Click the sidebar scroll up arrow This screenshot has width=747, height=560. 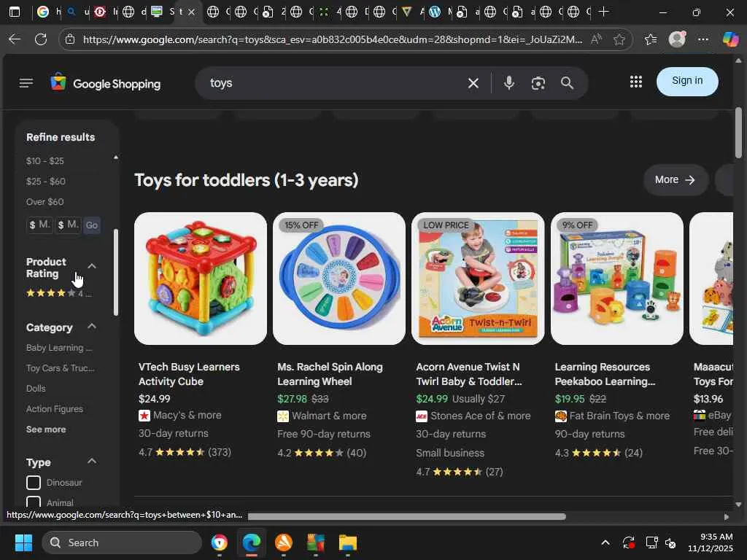(x=116, y=157)
